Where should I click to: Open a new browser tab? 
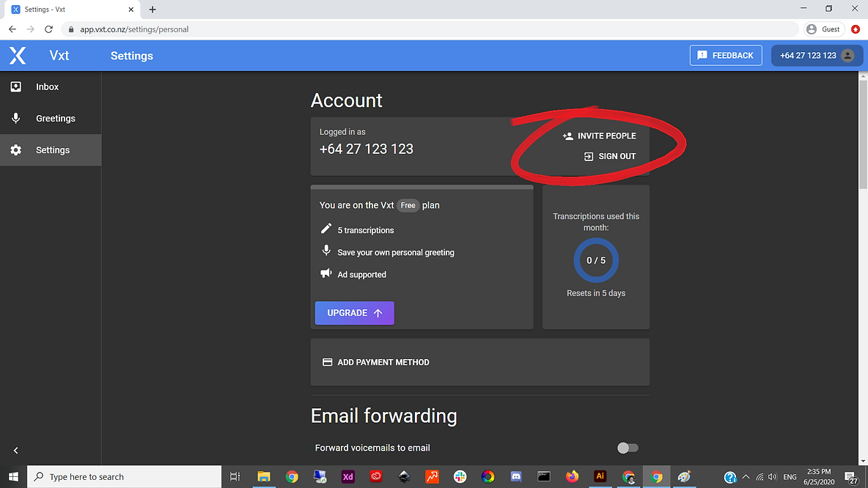[x=152, y=10]
